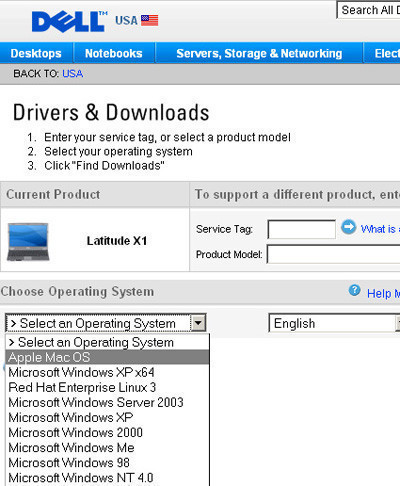Viewport: 400px width, 486px height.
Task: Select Microsoft Windows XP x64 option
Action: [107, 372]
